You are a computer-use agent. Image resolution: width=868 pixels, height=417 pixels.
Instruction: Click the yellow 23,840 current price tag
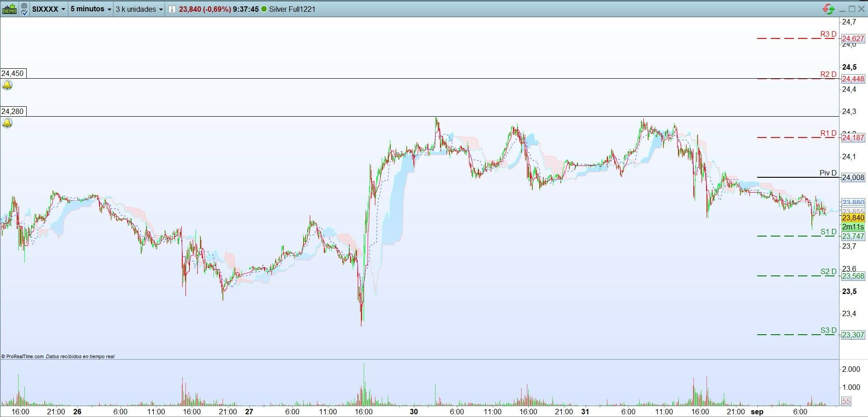point(853,218)
